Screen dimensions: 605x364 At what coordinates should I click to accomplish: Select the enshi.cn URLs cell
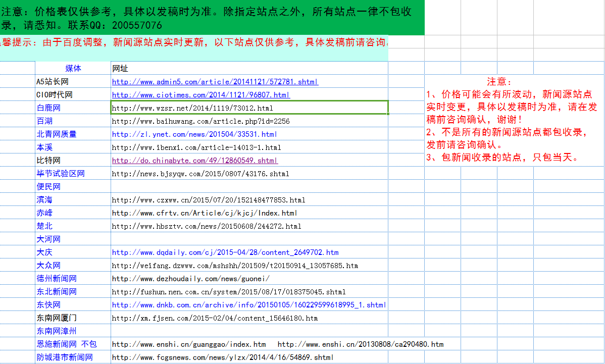coord(249,344)
